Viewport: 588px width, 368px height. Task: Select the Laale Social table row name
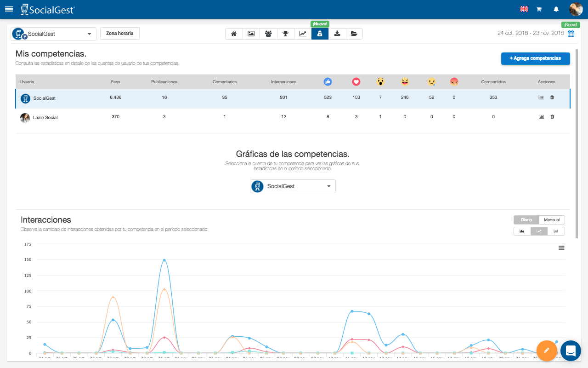[45, 118]
